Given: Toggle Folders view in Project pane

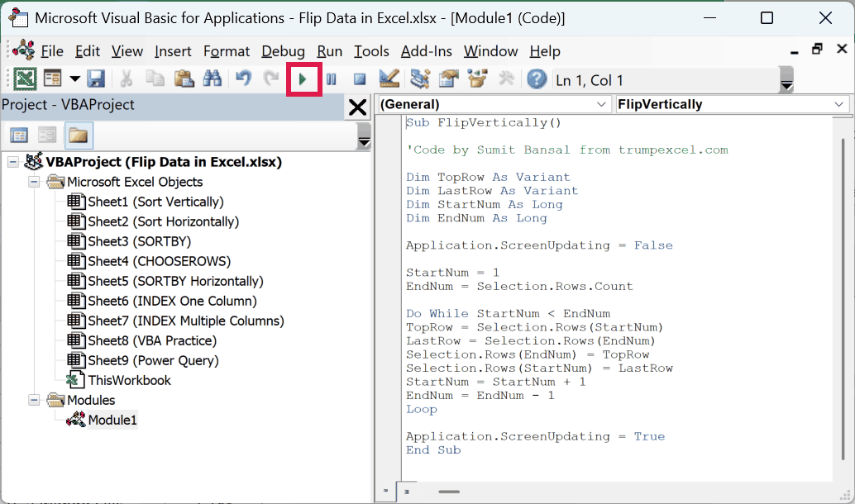Looking at the screenshot, I should (x=79, y=136).
